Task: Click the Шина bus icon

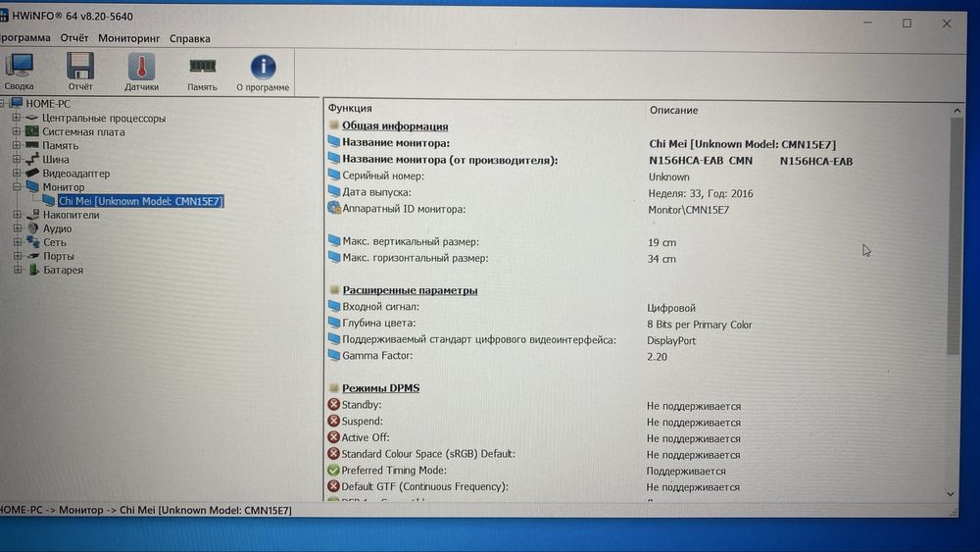Action: (x=32, y=159)
